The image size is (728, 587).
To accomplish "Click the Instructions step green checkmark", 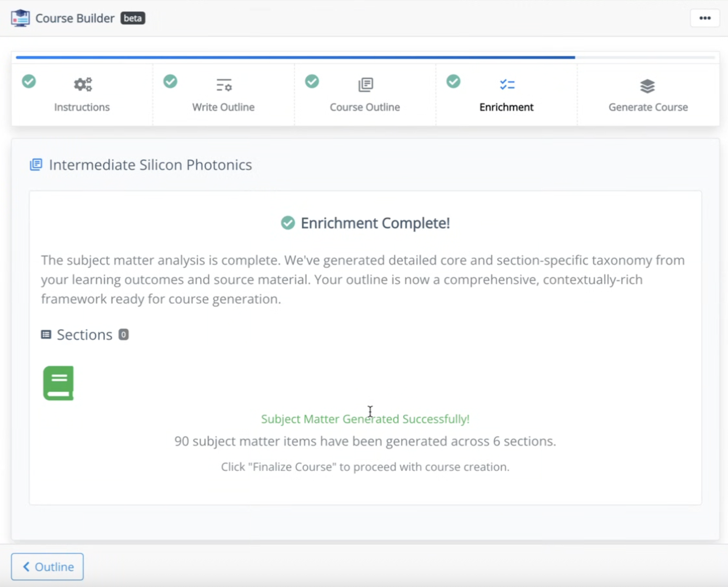I will pos(29,82).
